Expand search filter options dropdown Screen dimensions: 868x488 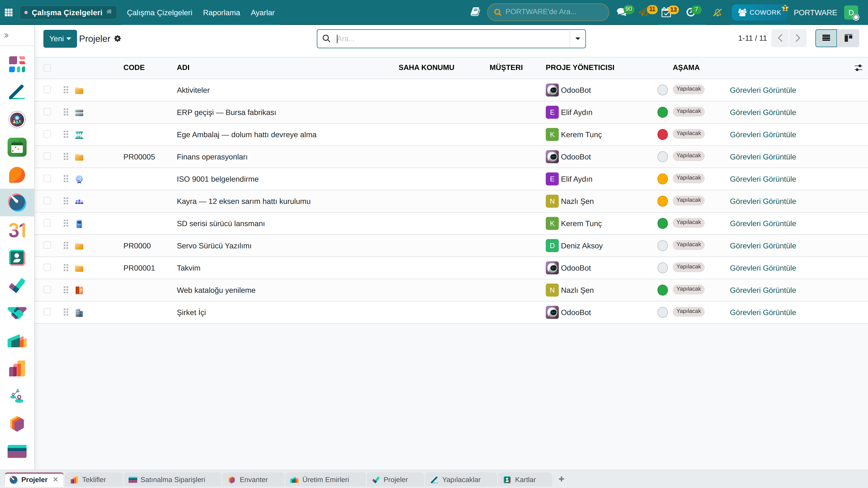point(577,39)
